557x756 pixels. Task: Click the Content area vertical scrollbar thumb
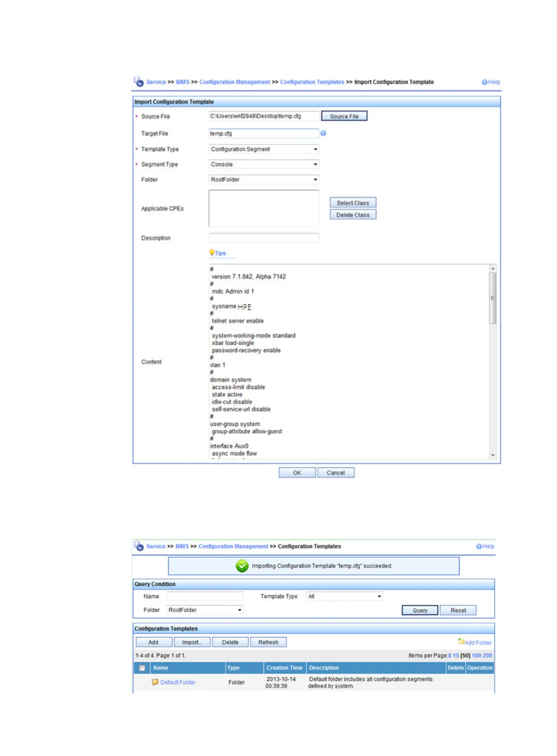click(492, 298)
